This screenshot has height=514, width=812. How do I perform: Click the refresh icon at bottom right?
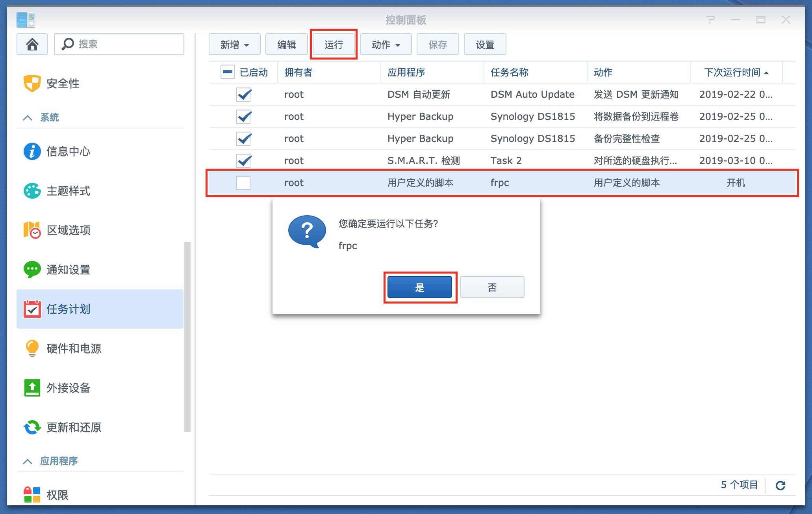click(x=780, y=485)
